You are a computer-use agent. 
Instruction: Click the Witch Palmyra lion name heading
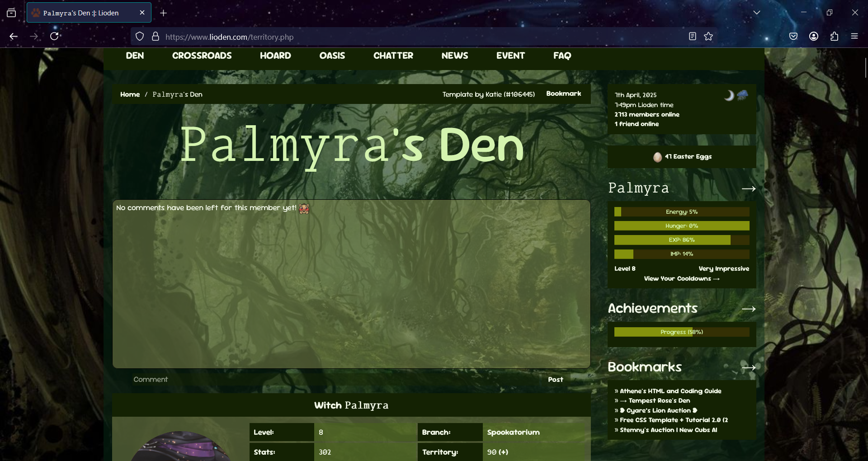[x=351, y=405]
